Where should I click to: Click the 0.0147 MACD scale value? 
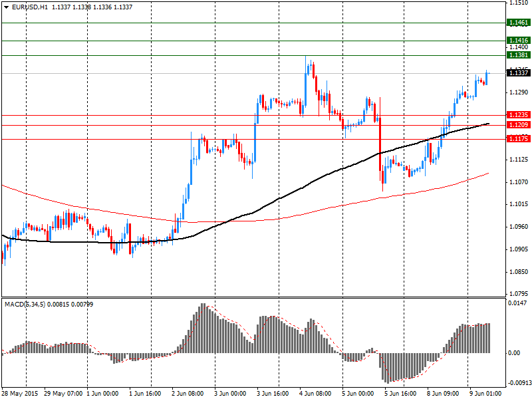pyautogui.click(x=517, y=303)
